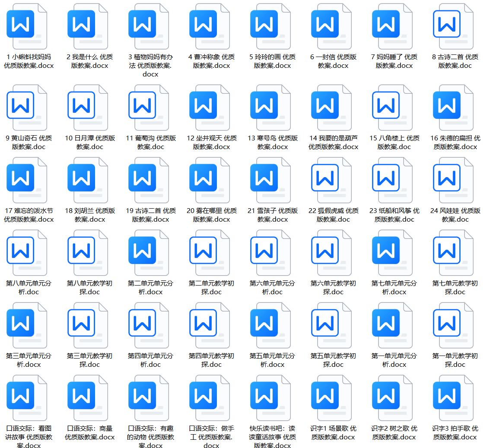
Task: Click the '识字3 拍手歌' document icon
Action: [454, 398]
